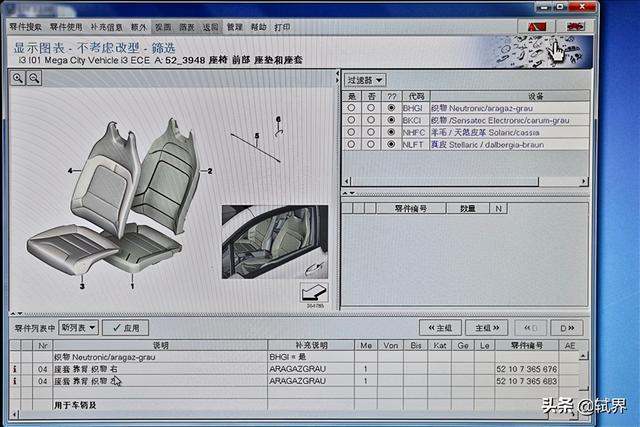The height and width of the screenshot is (427, 640).
Task: Select the 否 radio button for BKCI
Action: click(x=370, y=119)
